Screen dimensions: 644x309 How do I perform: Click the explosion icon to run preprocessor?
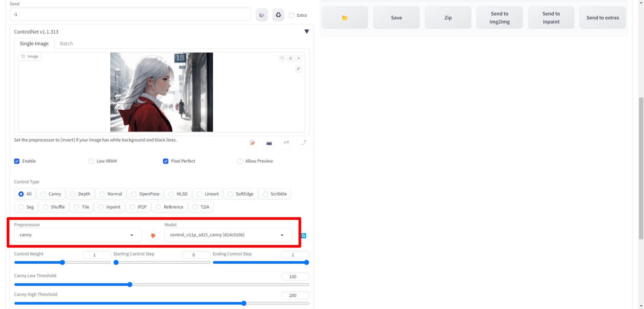pyautogui.click(x=153, y=236)
